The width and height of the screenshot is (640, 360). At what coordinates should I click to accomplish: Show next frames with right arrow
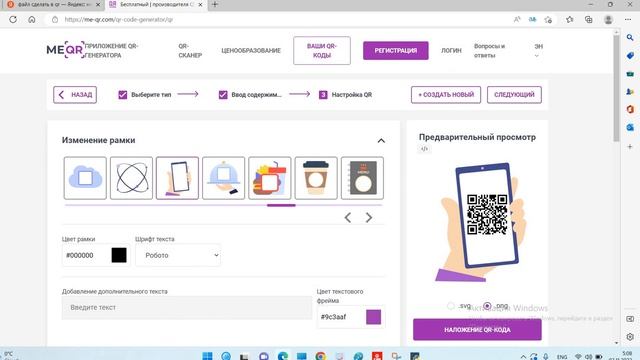(x=369, y=218)
